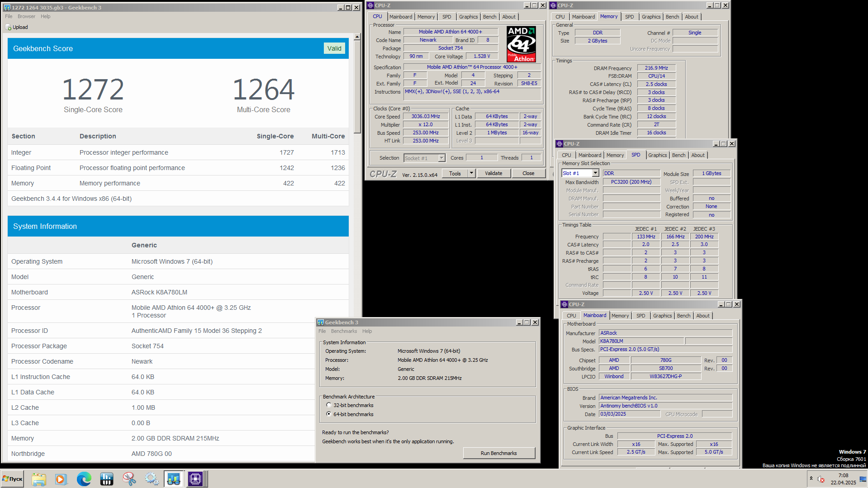Viewport: 868px width, 488px height.
Task: Click the Module Size 1 GBytes field in the SPD window
Action: pos(711,174)
